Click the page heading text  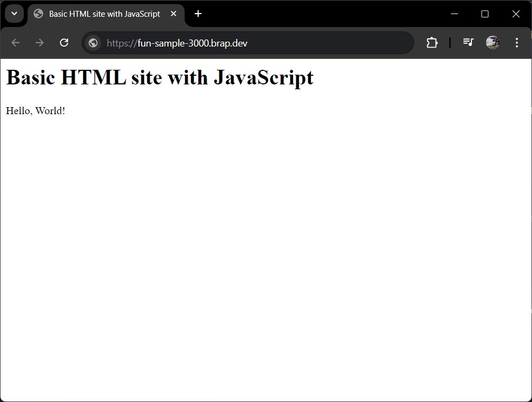point(159,77)
